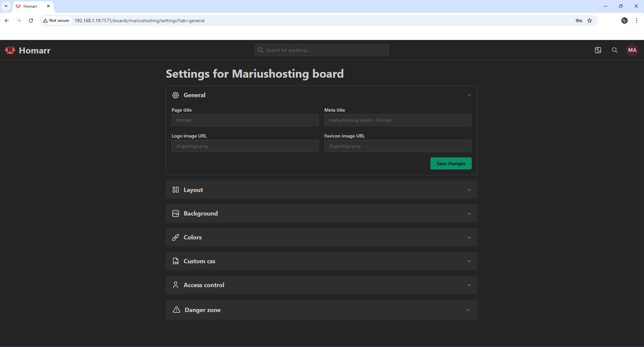Focus the Meta title input field
The height and width of the screenshot is (347, 644).
(x=398, y=120)
